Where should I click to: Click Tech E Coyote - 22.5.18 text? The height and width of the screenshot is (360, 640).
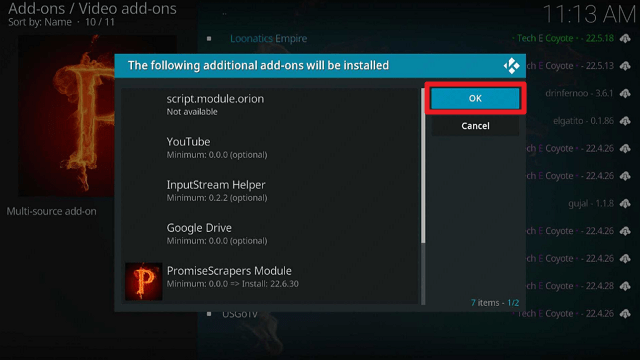tap(563, 38)
